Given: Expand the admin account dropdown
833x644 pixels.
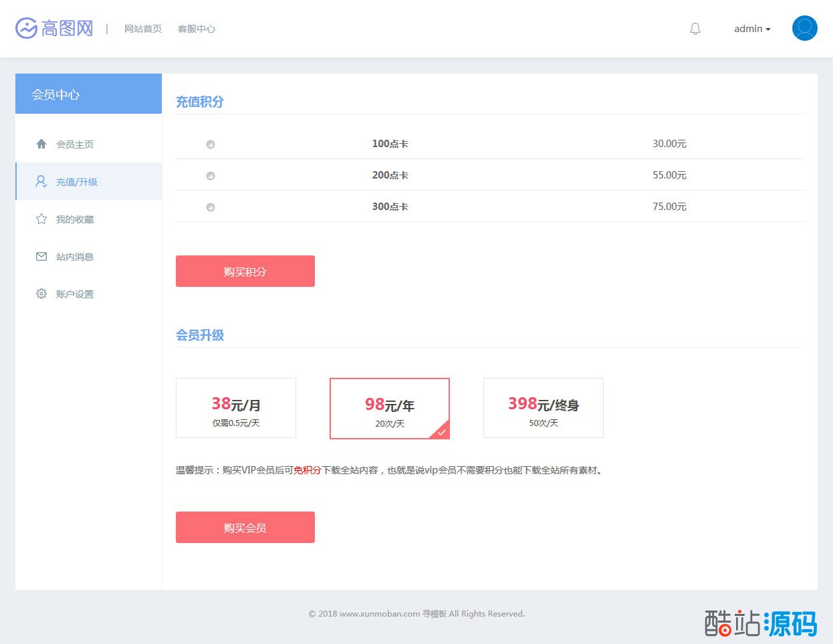Looking at the screenshot, I should pyautogui.click(x=752, y=29).
